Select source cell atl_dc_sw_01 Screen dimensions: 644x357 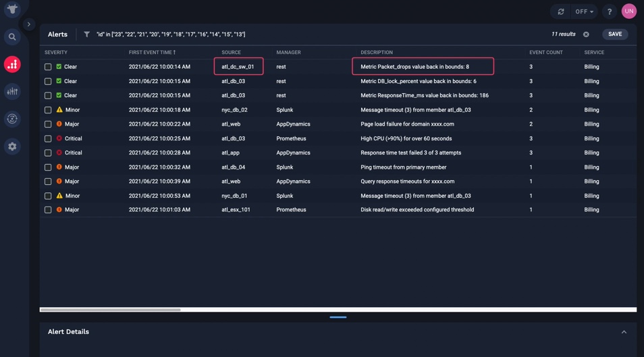pyautogui.click(x=238, y=67)
